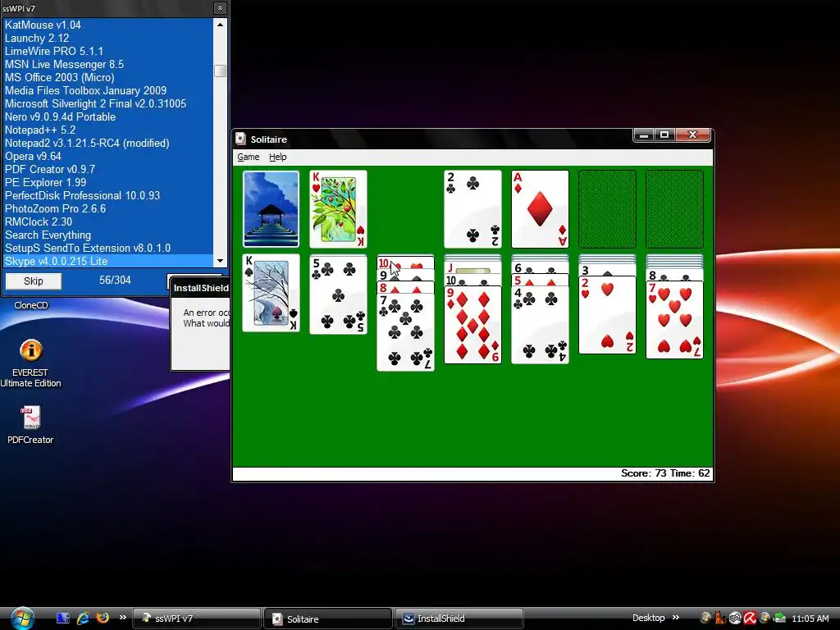Expand Quick Launch overflow chevron

coord(123,618)
